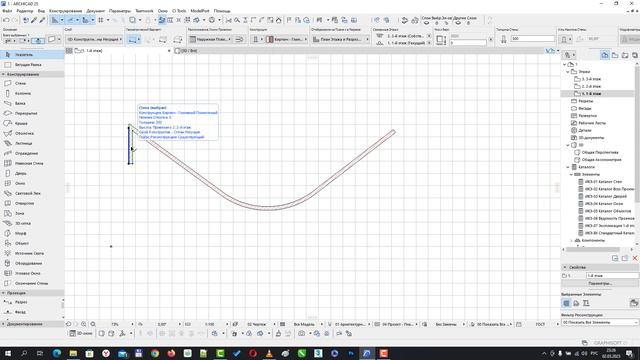
Task: Open the Документ menu
Action: tap(96, 11)
